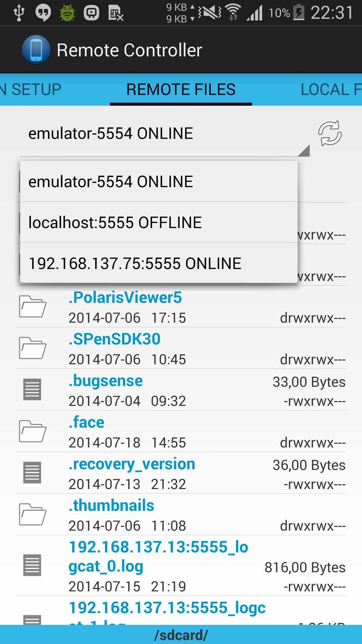Open the .face folder icon
The image size is (362, 644).
(33, 431)
